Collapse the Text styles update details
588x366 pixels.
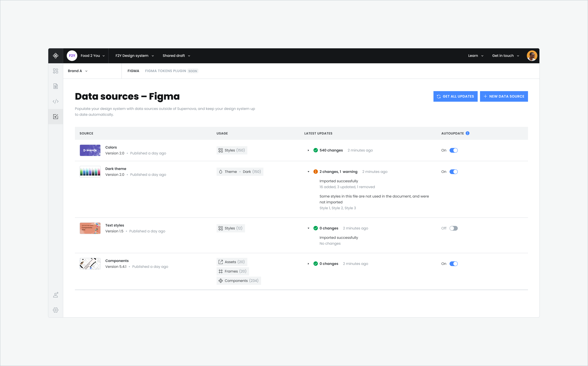(x=308, y=228)
